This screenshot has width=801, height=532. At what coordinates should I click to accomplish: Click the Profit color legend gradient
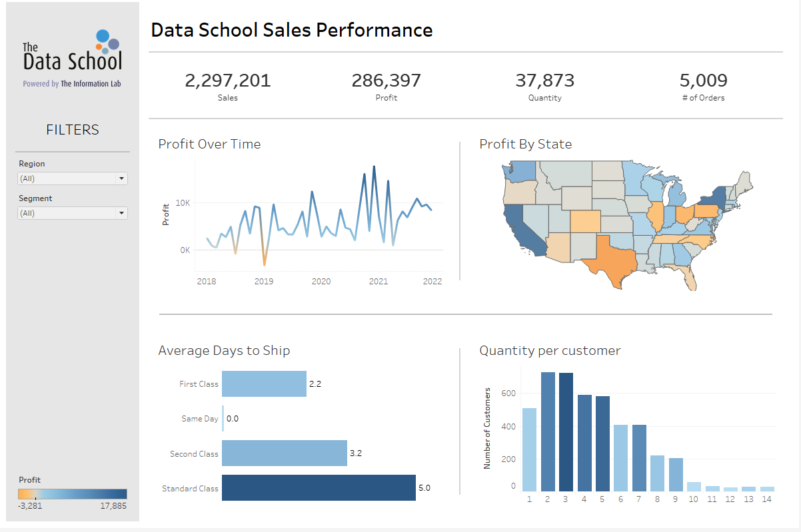click(x=72, y=494)
